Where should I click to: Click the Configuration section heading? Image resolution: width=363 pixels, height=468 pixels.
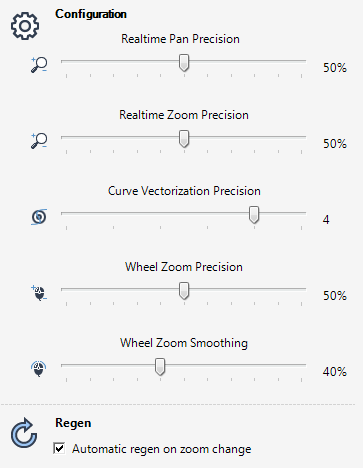tap(91, 14)
